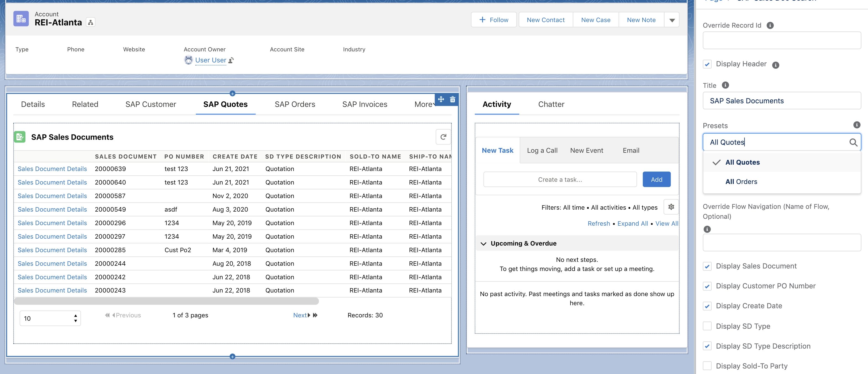The width and height of the screenshot is (868, 374).
Task: Click New Contact button
Action: (x=546, y=20)
